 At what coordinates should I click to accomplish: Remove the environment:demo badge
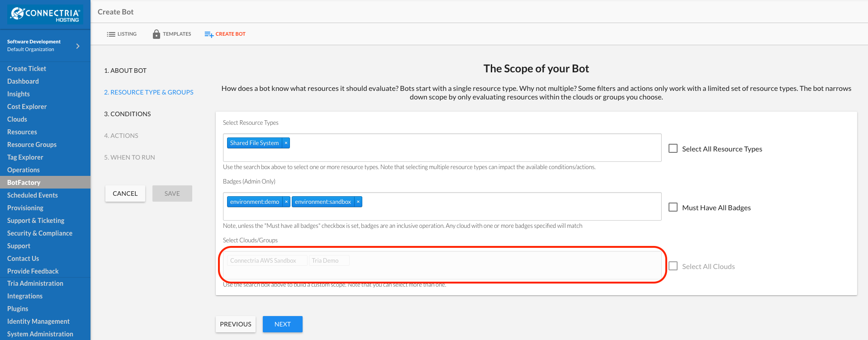click(x=286, y=202)
